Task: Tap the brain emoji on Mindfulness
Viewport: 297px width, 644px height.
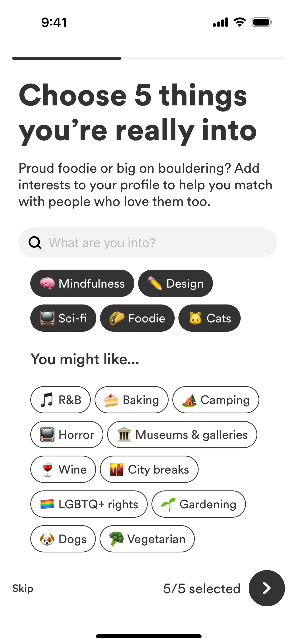Action: pos(47,283)
